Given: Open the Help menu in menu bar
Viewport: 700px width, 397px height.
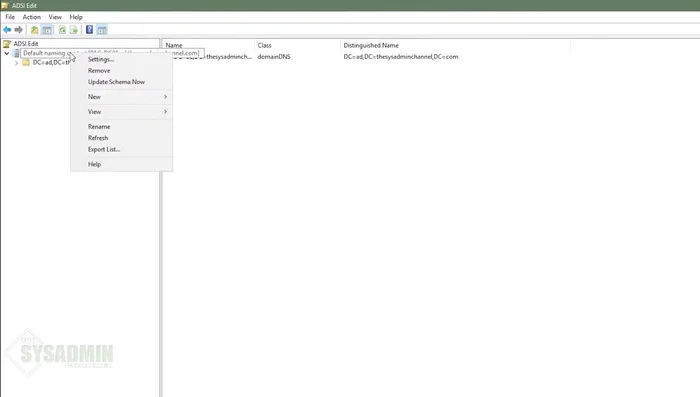Looking at the screenshot, I should [76, 17].
